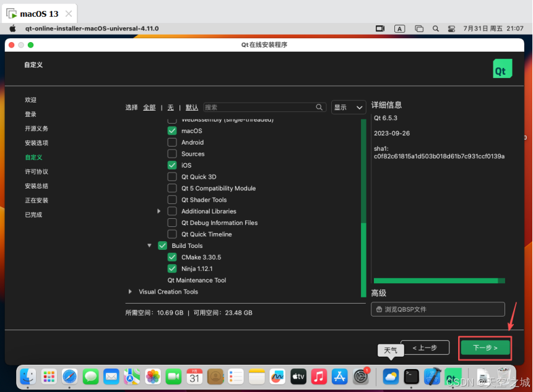Uncheck Ninja 1.12.1
This screenshot has height=392, width=533.
click(172, 269)
